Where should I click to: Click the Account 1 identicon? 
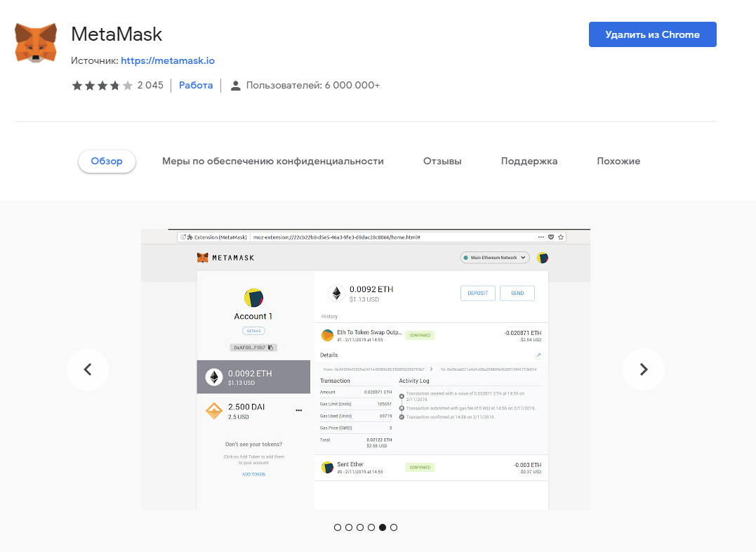[x=253, y=298]
